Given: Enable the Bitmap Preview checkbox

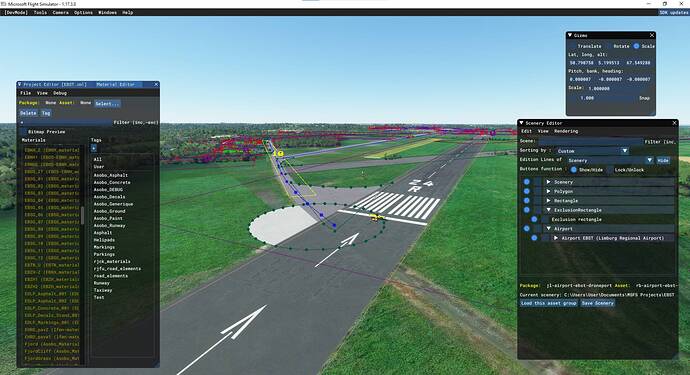Looking at the screenshot, I should (x=24, y=132).
